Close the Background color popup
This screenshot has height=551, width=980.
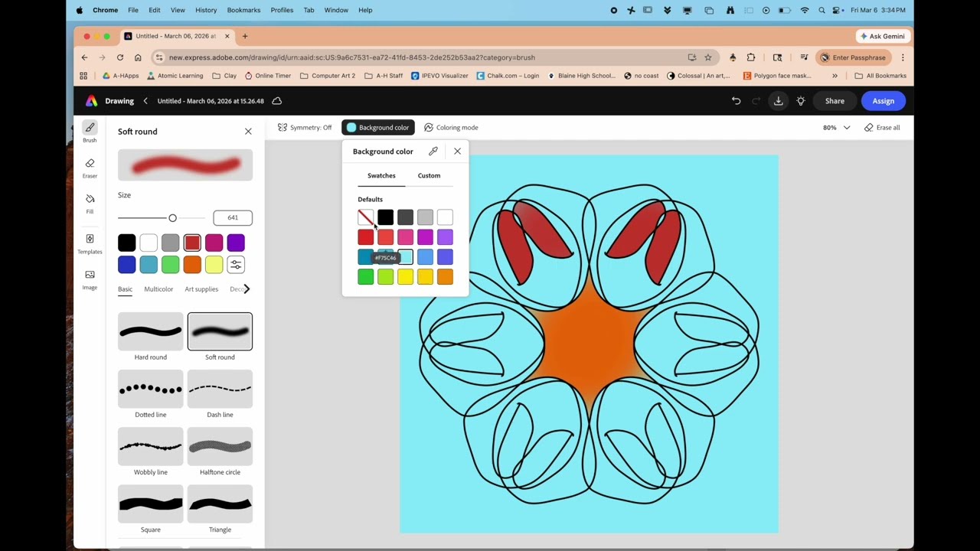pyautogui.click(x=457, y=152)
